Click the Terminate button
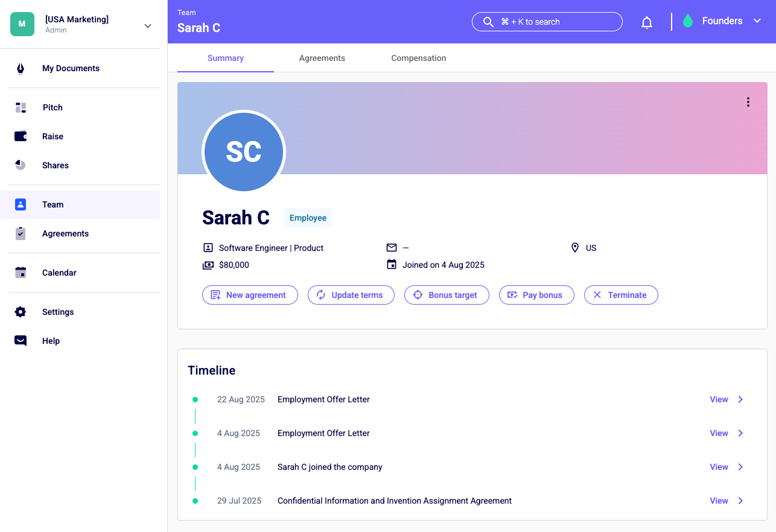 click(x=621, y=295)
